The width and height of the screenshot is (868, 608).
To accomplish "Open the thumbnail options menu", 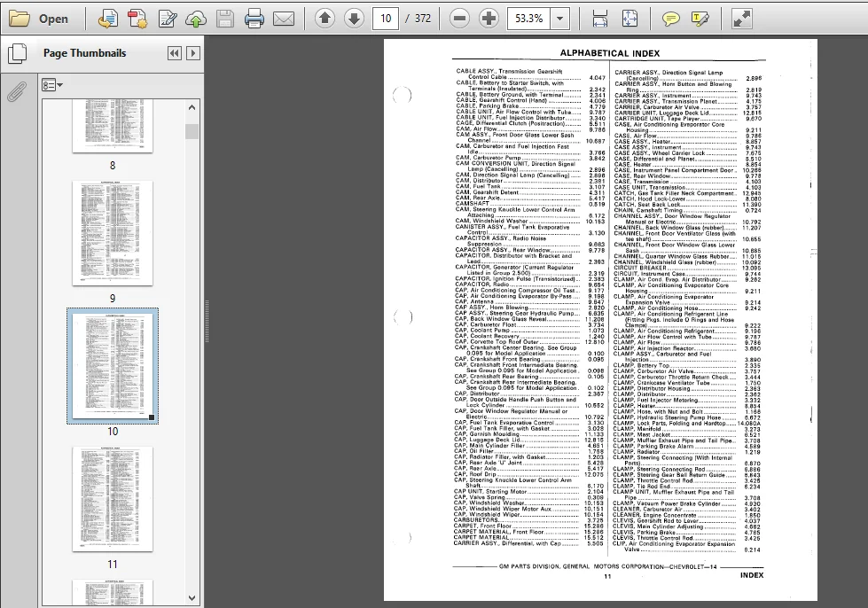I will 52,85.
